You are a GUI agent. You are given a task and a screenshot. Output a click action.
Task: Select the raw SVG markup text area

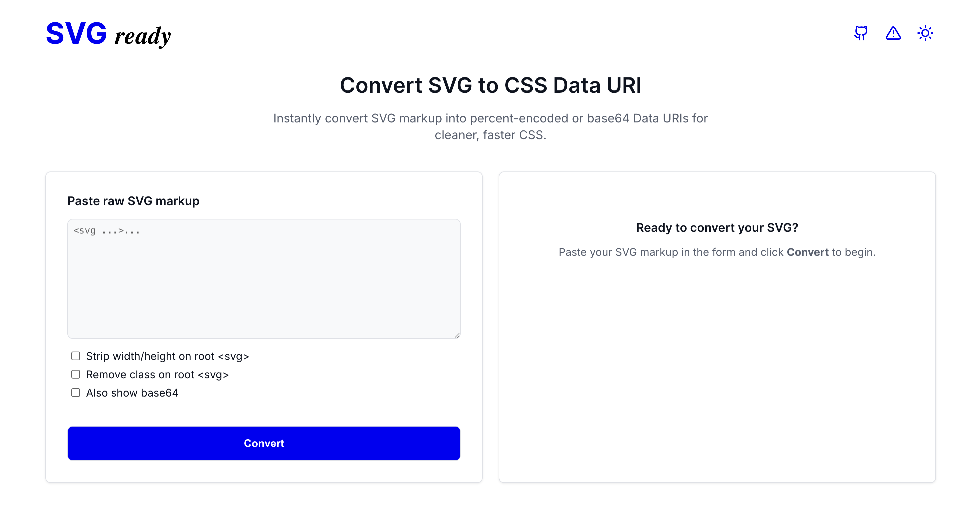point(264,278)
